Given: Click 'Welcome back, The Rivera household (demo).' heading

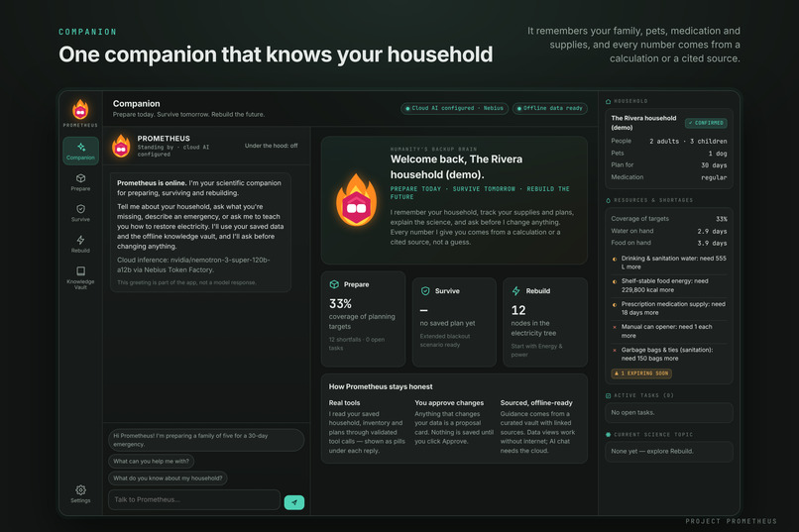Looking at the screenshot, I should (456, 167).
